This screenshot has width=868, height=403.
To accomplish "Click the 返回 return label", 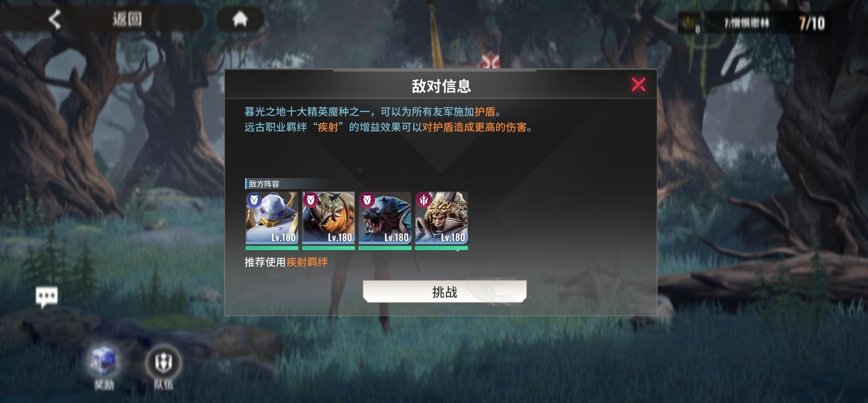I will (127, 19).
